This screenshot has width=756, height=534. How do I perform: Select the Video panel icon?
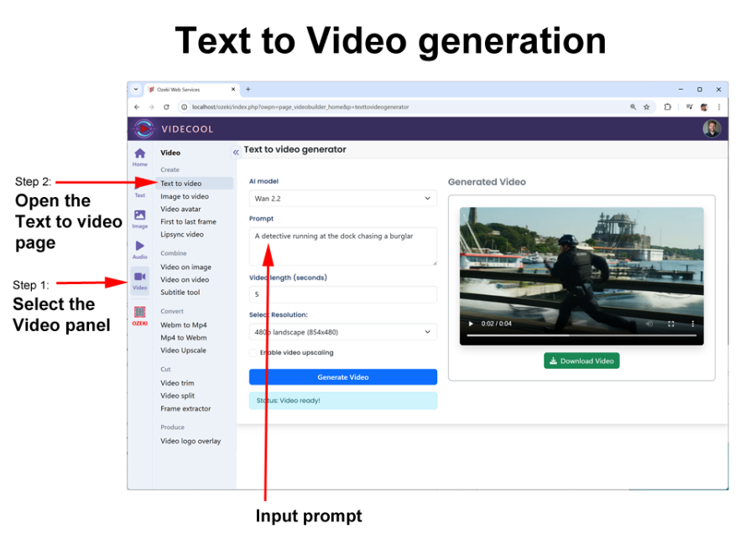click(139, 279)
